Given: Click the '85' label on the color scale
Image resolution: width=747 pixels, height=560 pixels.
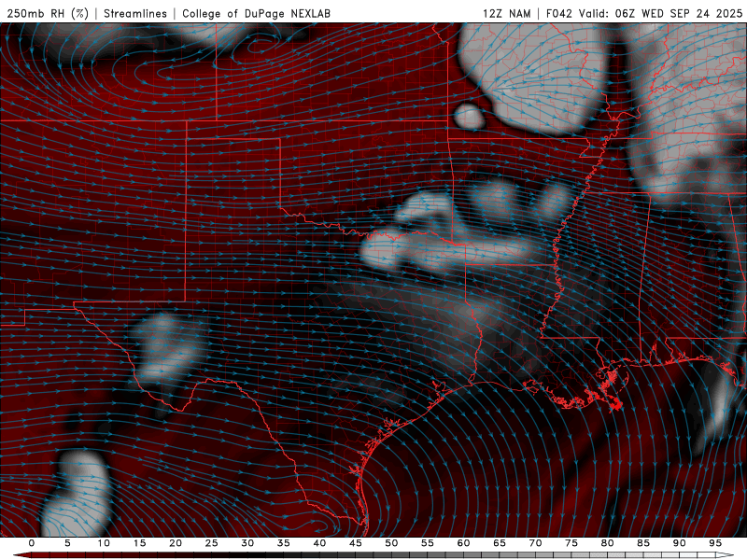Looking at the screenshot, I should (x=643, y=543).
